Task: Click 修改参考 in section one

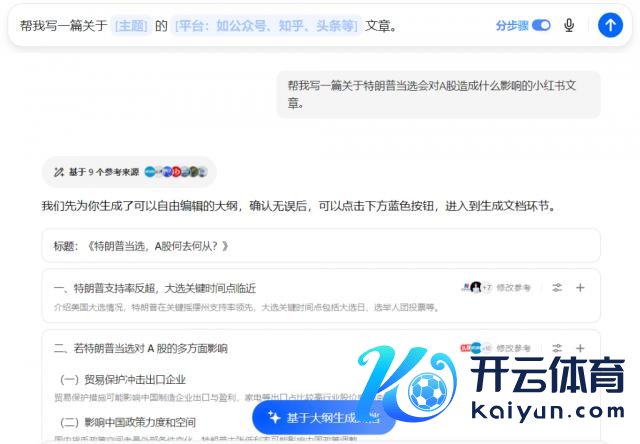Action: tap(513, 288)
